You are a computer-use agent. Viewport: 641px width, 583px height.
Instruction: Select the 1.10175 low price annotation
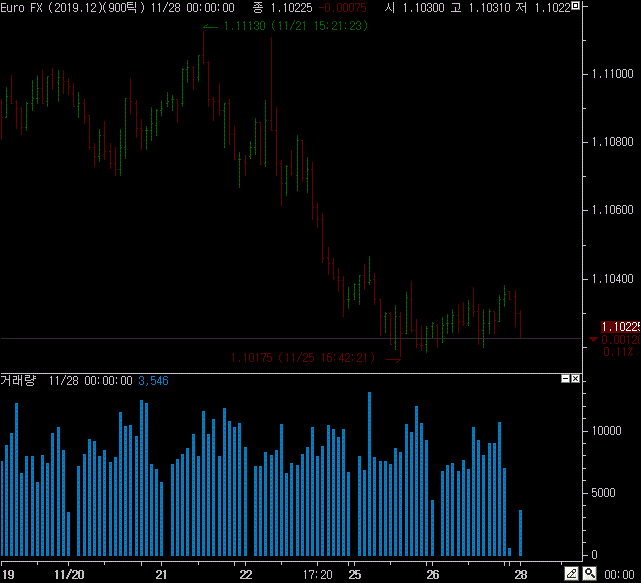coord(302,357)
